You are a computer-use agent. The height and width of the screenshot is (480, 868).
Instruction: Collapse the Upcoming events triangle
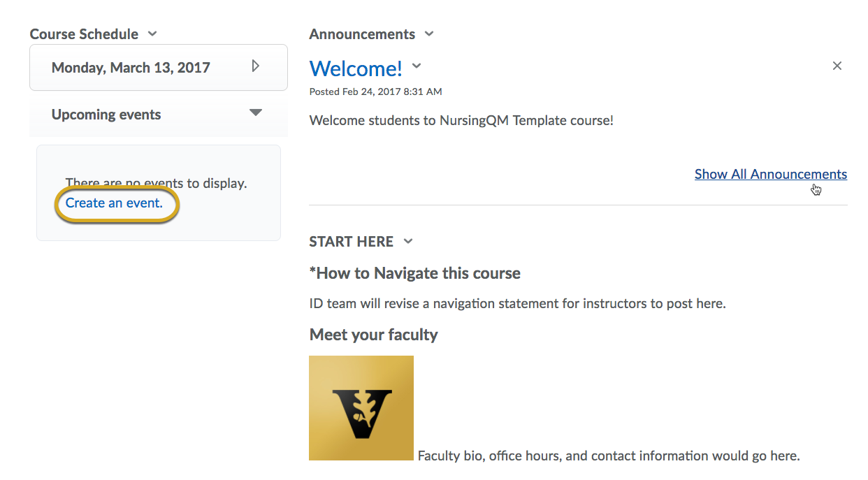pyautogui.click(x=256, y=113)
